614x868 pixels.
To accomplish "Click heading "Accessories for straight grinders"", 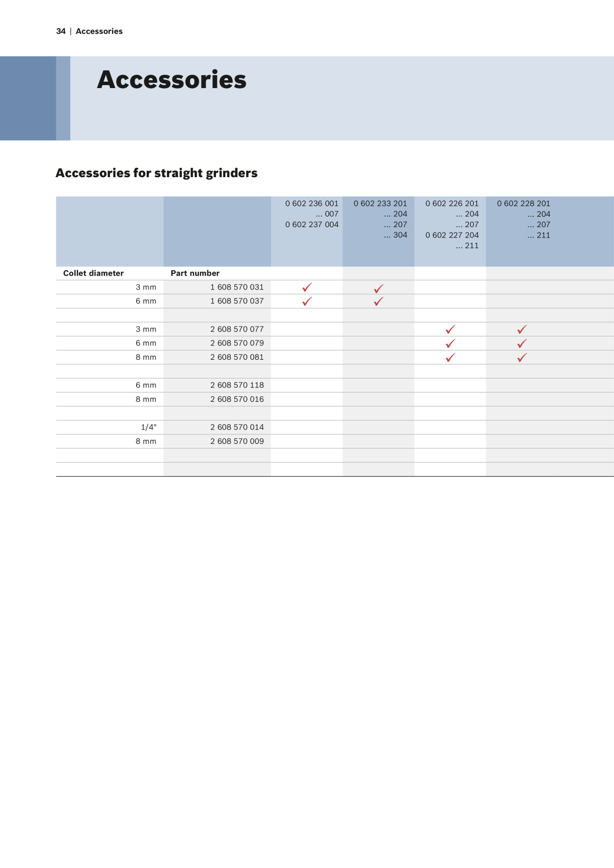I will (156, 173).
